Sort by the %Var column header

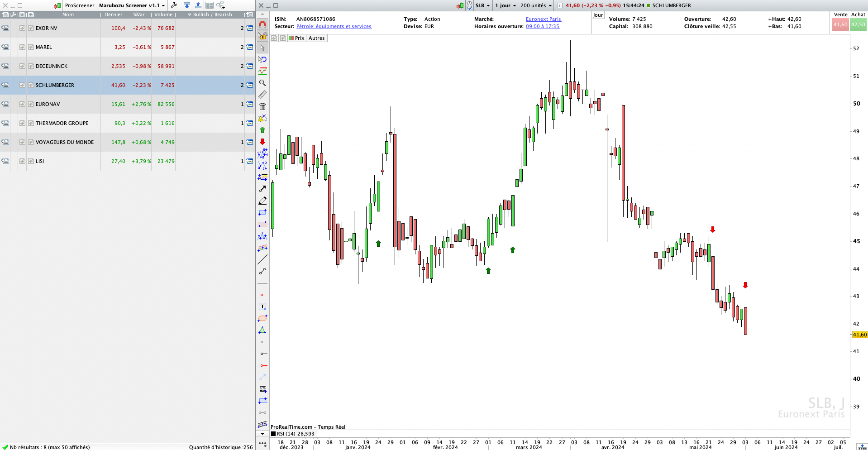click(x=139, y=14)
